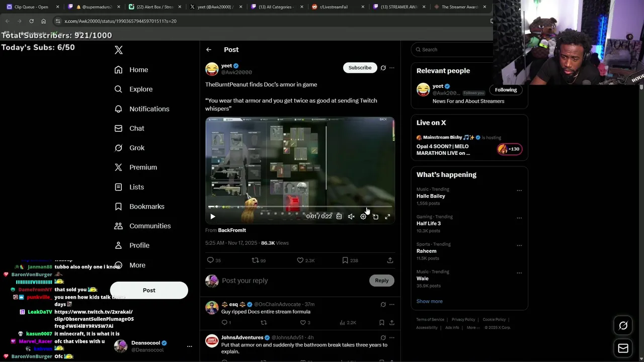Open footer More dropdown

click(472, 328)
